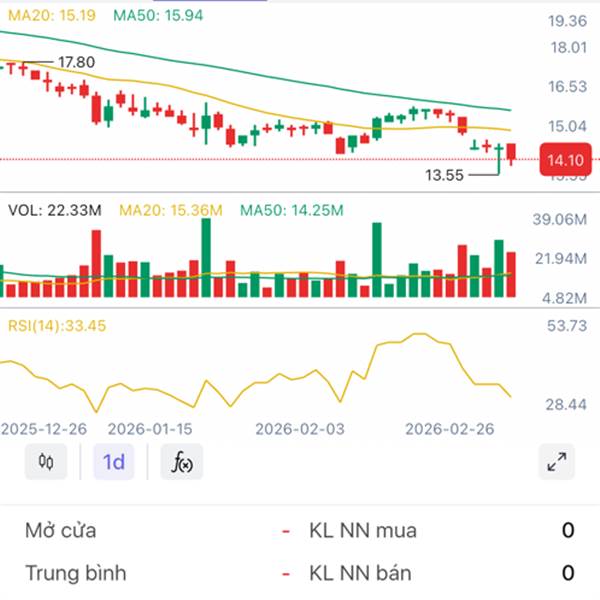This screenshot has height=600, width=600.
Task: Click the 19.36 price axis value
Action: (x=567, y=21)
